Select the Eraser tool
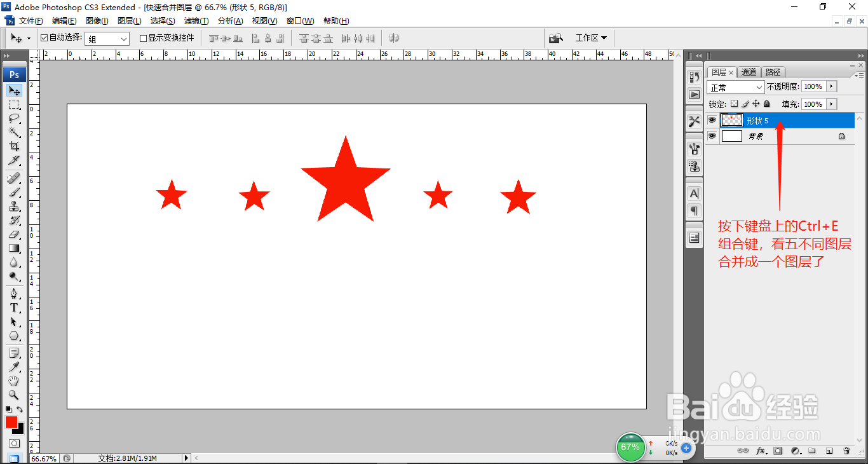 14,235
